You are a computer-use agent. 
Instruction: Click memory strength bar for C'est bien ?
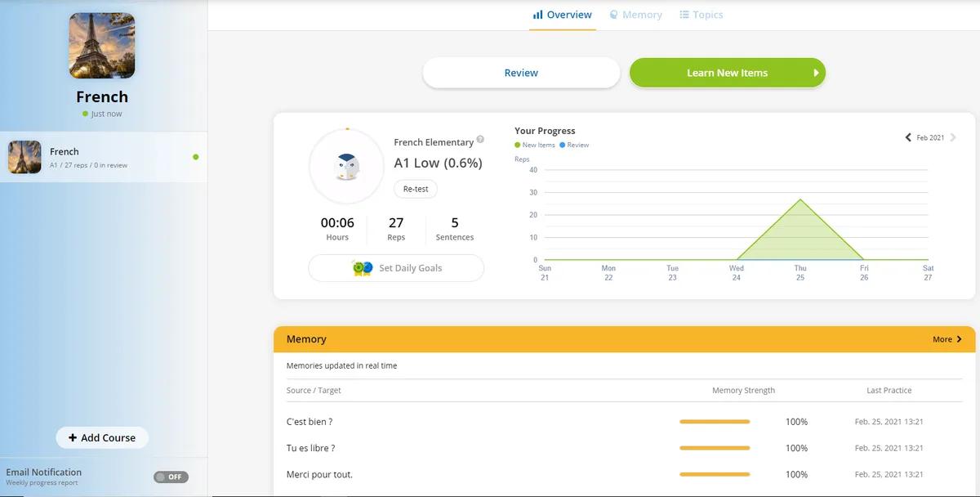click(715, 422)
